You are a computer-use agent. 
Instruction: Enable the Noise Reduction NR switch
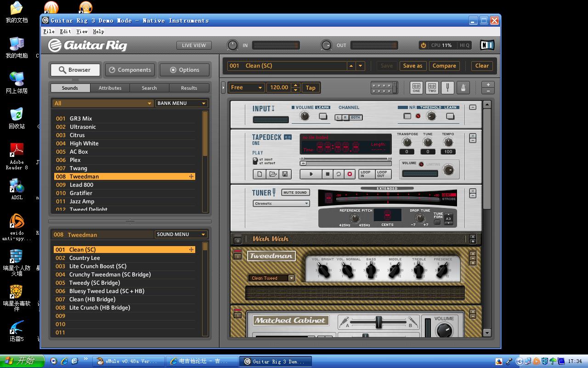point(407,116)
